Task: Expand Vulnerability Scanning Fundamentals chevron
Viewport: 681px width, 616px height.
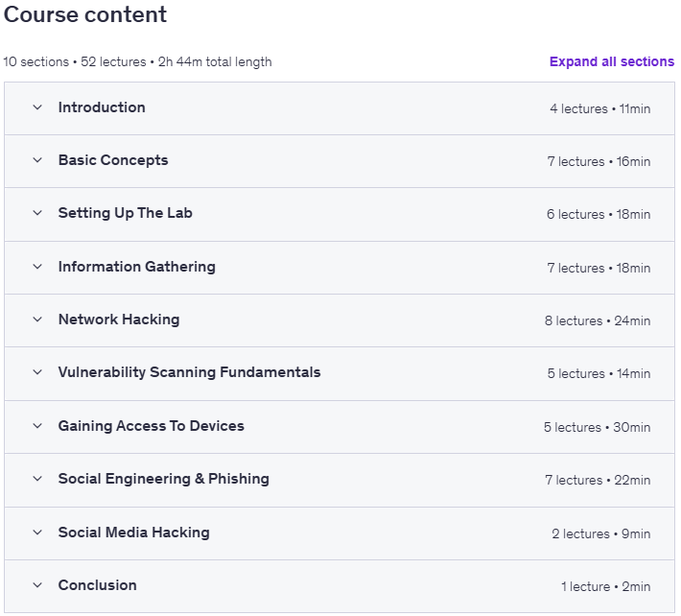Action: pos(37,372)
